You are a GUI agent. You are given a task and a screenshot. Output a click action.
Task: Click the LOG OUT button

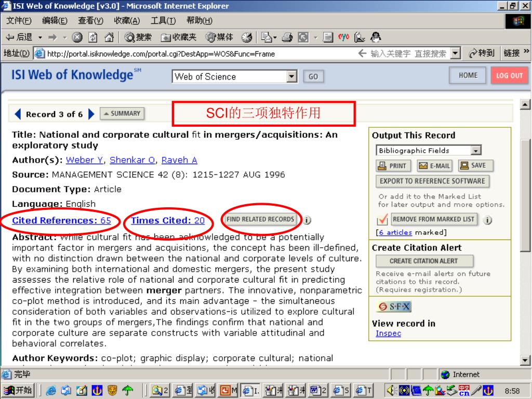pyautogui.click(x=509, y=75)
